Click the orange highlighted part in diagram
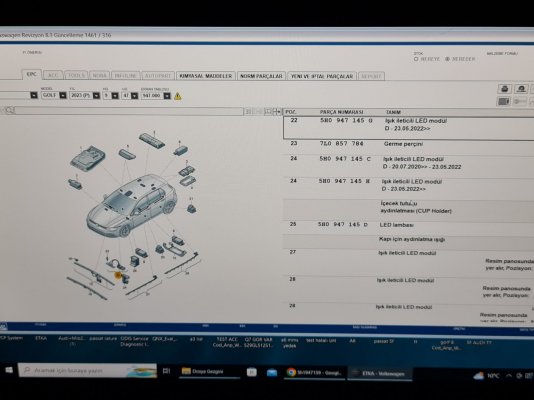 tap(118, 275)
